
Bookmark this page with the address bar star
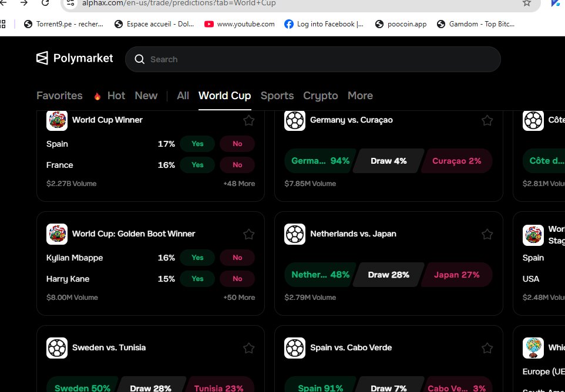pyautogui.click(x=527, y=3)
